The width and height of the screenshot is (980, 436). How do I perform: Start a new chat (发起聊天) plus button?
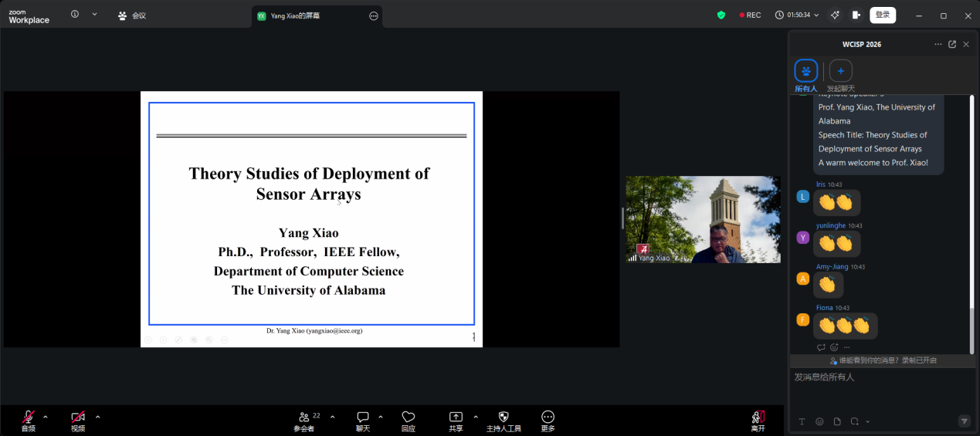pos(840,71)
